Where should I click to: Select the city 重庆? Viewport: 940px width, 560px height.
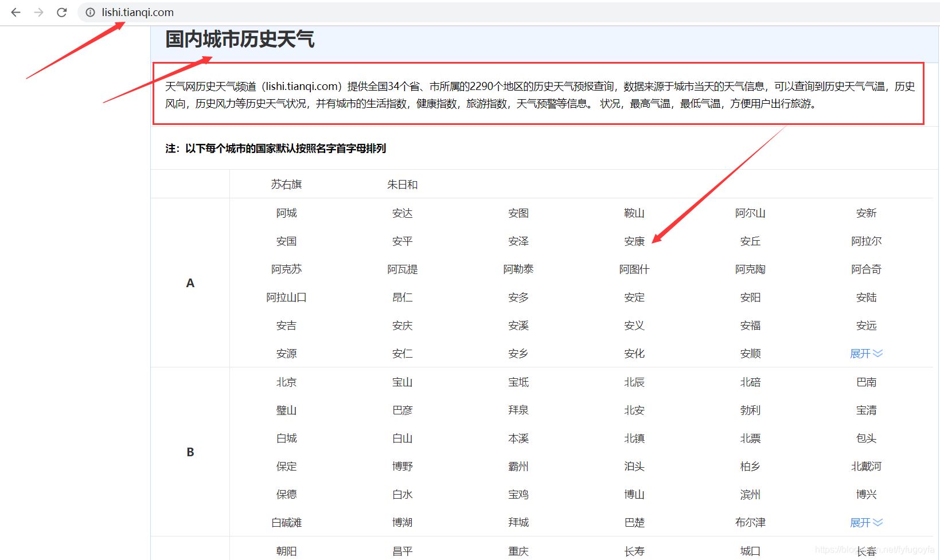pyautogui.click(x=518, y=551)
